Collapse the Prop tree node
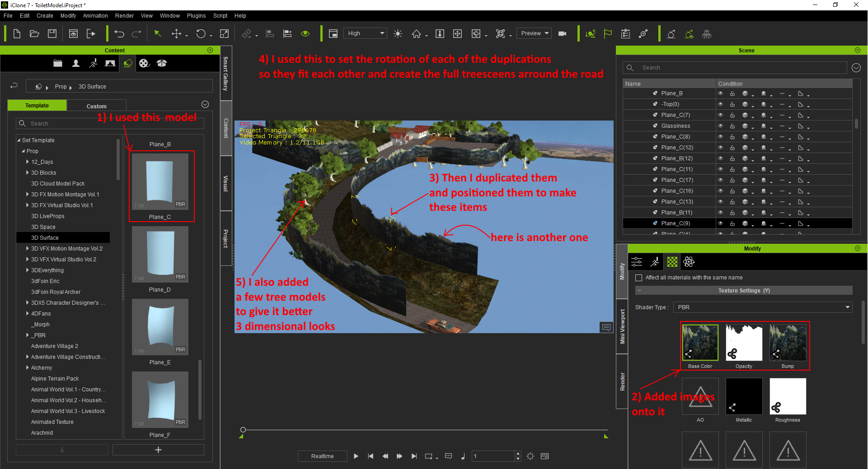This screenshot has height=469, width=868. click(23, 151)
